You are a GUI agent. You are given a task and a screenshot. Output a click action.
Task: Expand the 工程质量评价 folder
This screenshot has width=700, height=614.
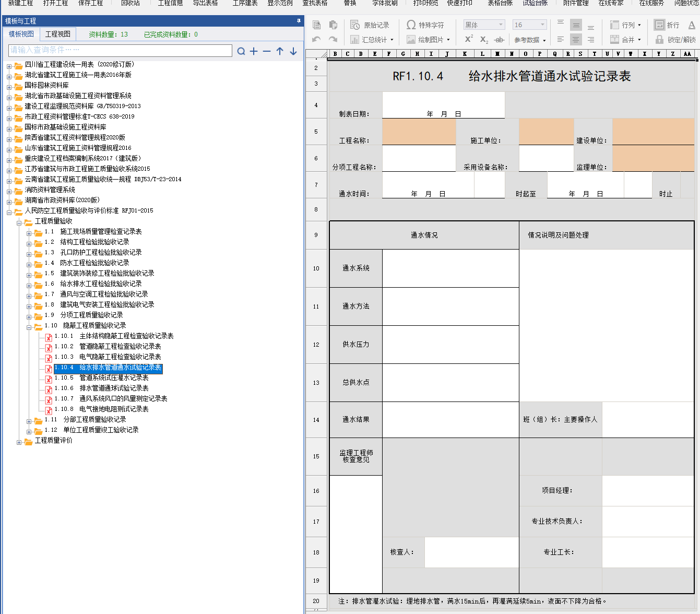[19, 442]
